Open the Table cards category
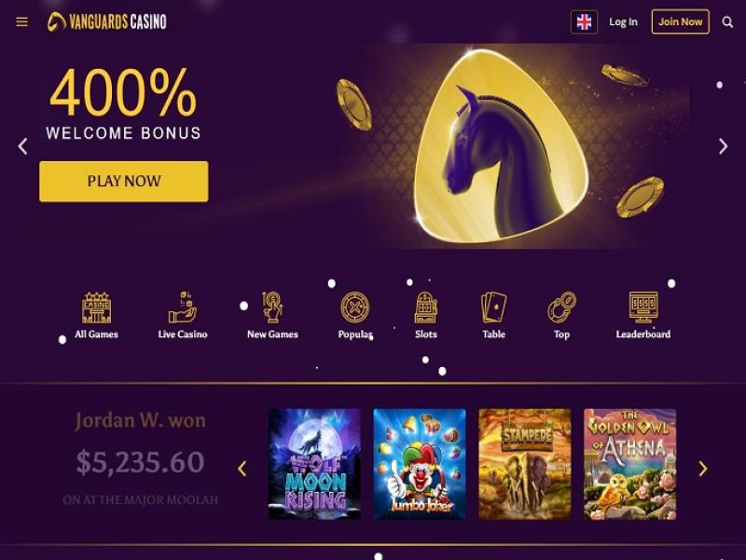 (x=494, y=307)
